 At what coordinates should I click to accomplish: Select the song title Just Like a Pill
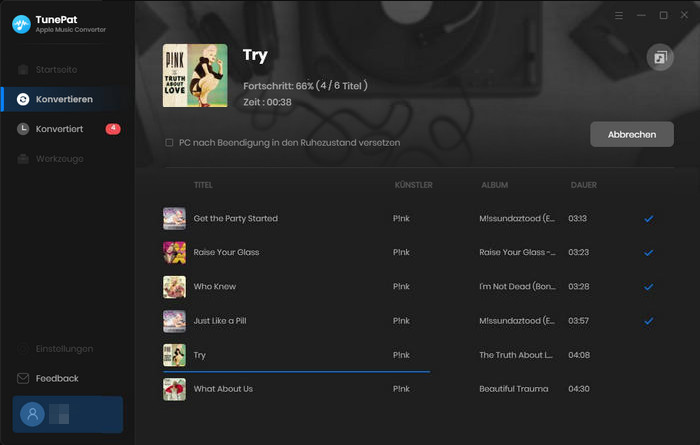click(x=220, y=320)
